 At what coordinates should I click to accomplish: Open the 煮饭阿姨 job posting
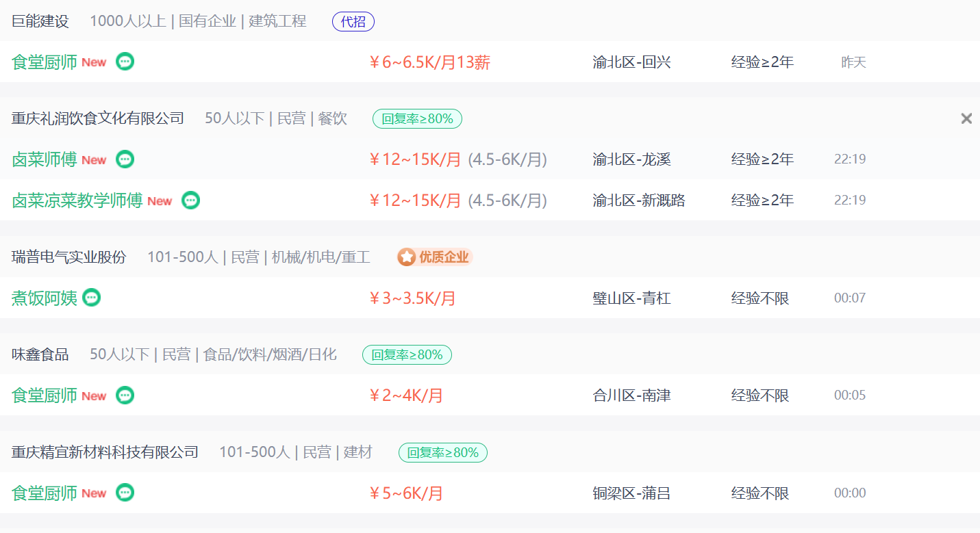[x=45, y=298]
